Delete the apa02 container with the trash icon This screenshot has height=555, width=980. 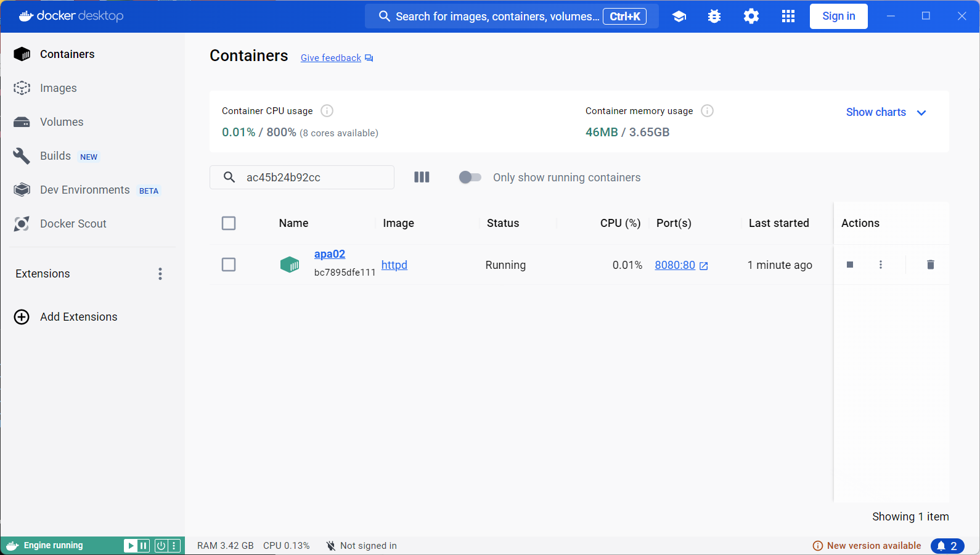point(931,265)
